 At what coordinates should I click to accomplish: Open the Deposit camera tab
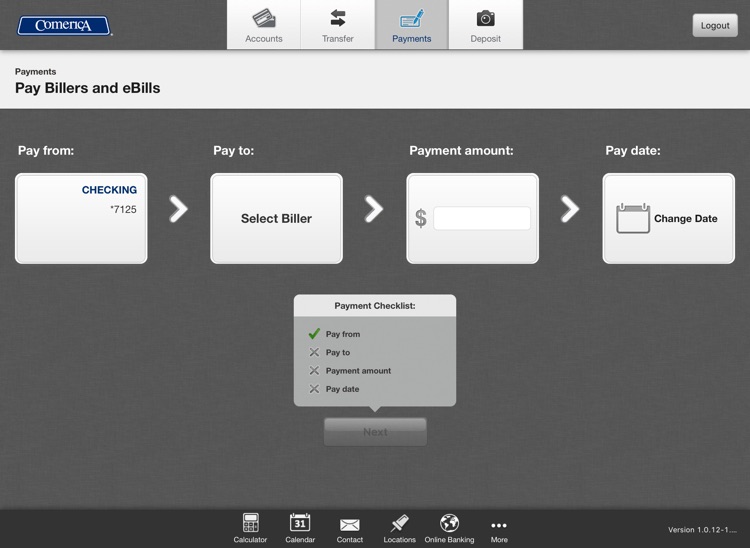tap(485, 25)
